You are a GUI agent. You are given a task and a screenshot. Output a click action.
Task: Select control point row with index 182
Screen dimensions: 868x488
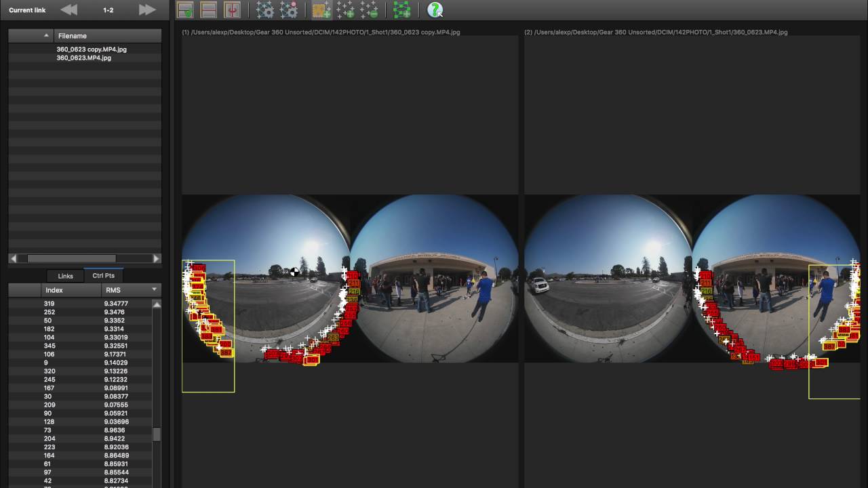80,329
